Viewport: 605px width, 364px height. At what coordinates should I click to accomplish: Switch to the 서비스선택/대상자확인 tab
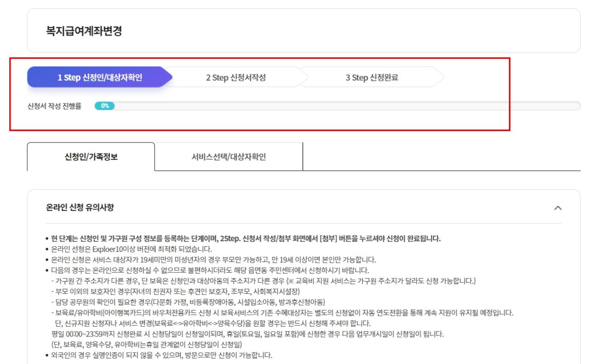pos(229,158)
